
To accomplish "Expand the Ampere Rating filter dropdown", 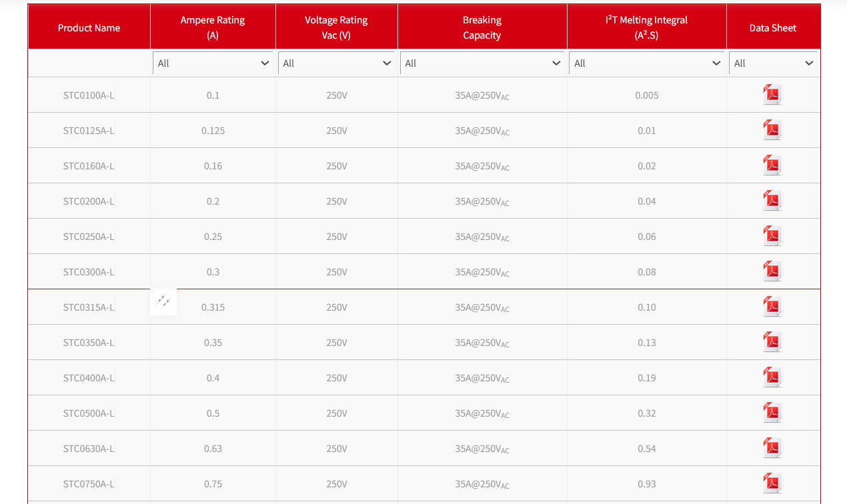I will coord(213,63).
